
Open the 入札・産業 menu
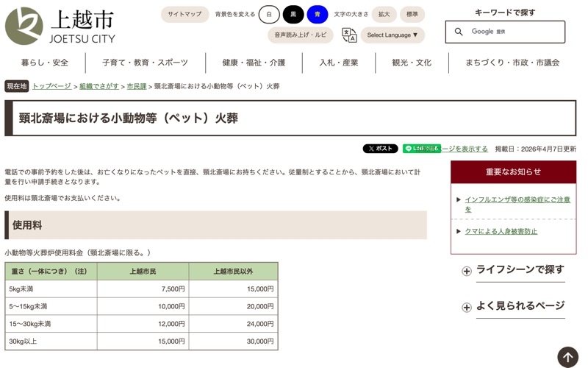339,63
